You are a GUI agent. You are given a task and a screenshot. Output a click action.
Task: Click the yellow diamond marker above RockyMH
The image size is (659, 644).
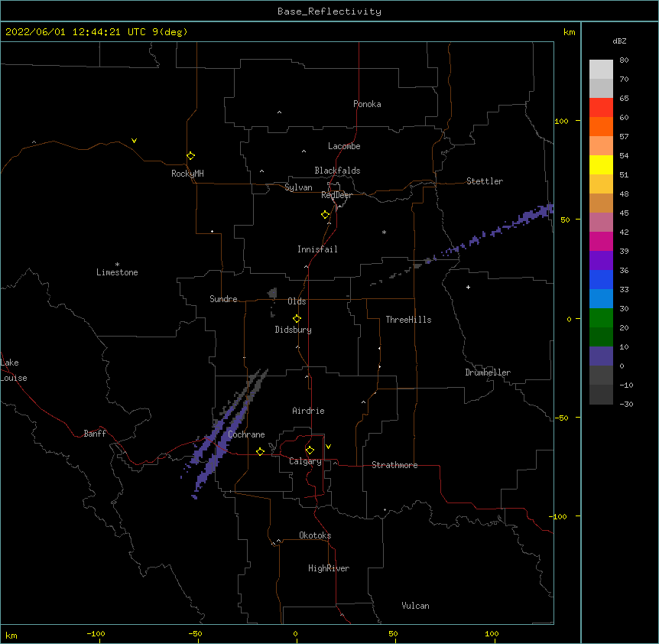[190, 156]
